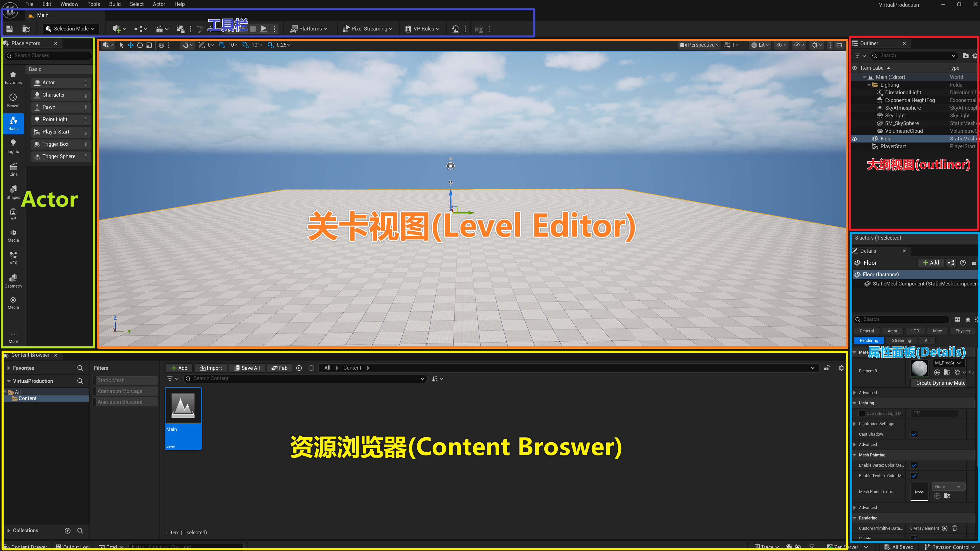Disable Enable Vertex Color Mesh Painting checkbox
980x551 pixels.
913,465
